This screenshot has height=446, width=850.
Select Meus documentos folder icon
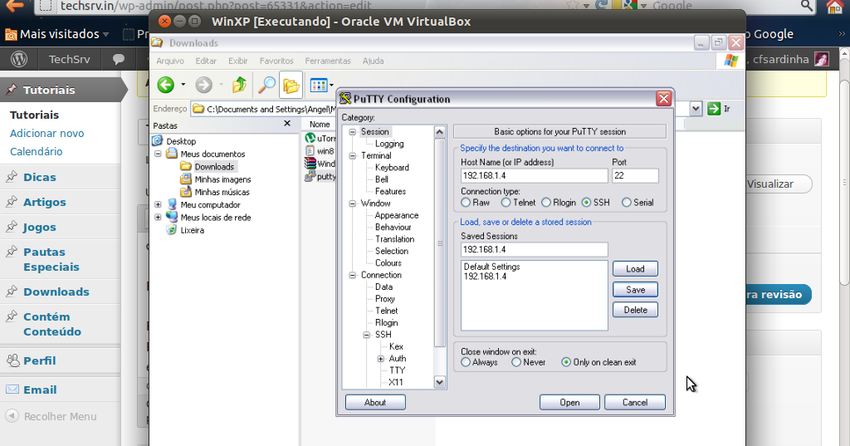click(x=172, y=154)
